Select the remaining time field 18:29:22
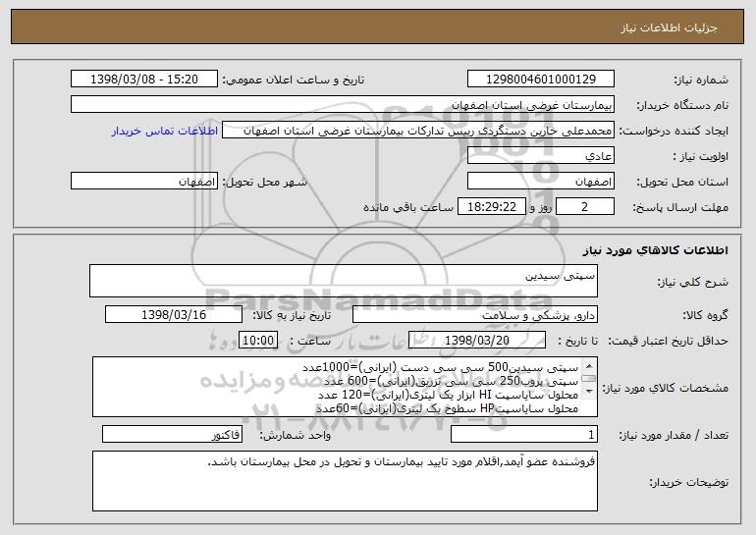Viewport: 756px width, 535px height. coord(491,207)
